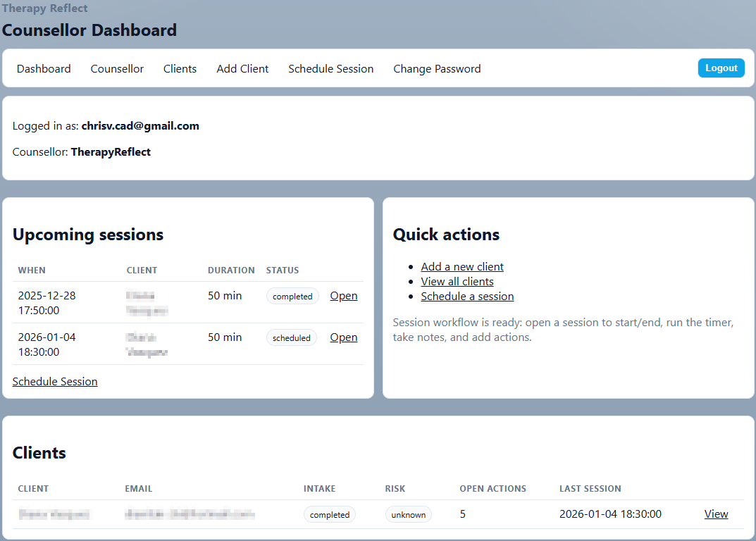The image size is (756, 541).
Task: Click Schedule Session link below upcoming sessions table
Action: pyautogui.click(x=55, y=382)
